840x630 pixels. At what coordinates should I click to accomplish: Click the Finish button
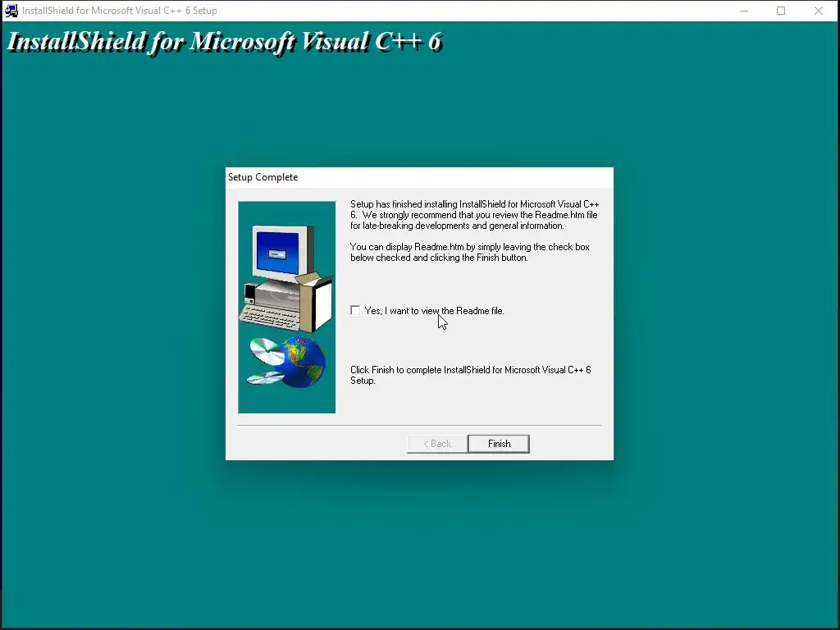click(x=499, y=444)
